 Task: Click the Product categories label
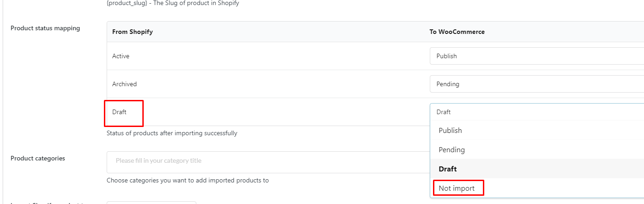coord(38,158)
